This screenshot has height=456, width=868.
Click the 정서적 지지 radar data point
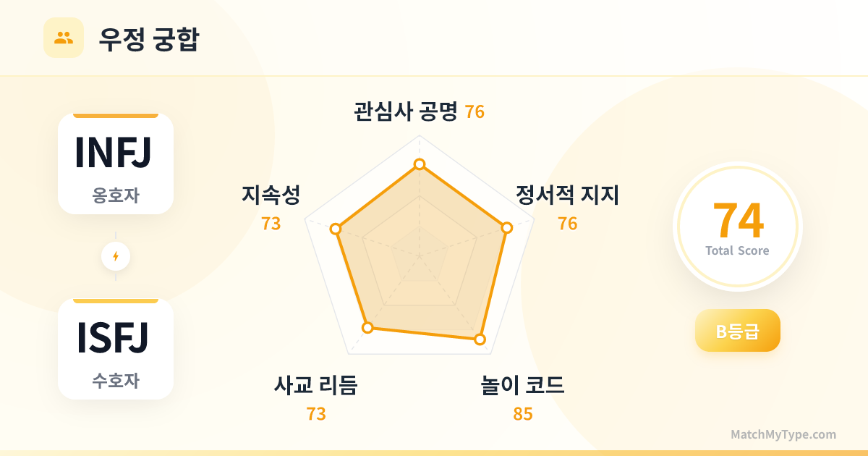click(506, 228)
